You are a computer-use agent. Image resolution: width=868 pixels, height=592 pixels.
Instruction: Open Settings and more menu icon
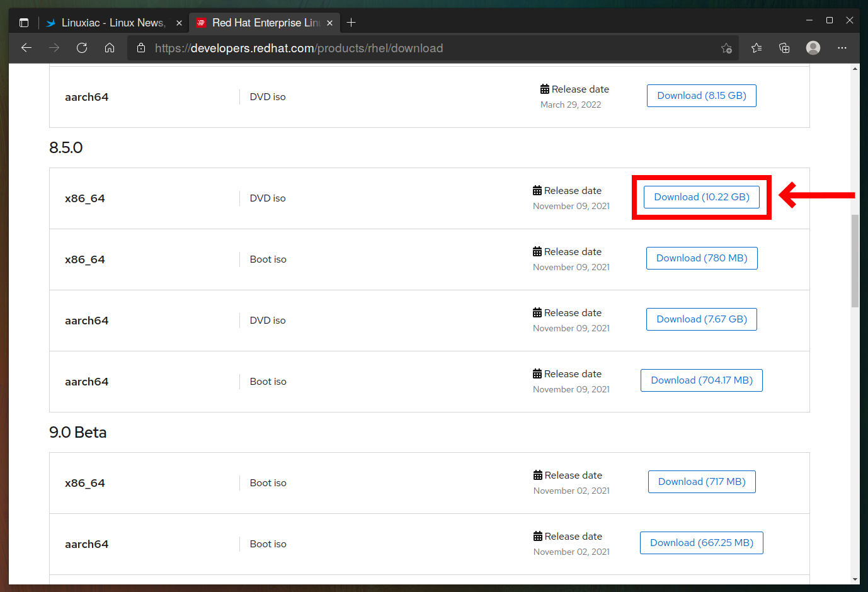(x=842, y=48)
